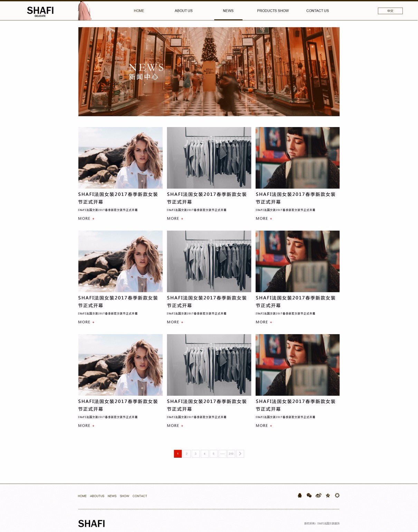Jump to page 2 in pagination
418x532 pixels.
[187, 454]
